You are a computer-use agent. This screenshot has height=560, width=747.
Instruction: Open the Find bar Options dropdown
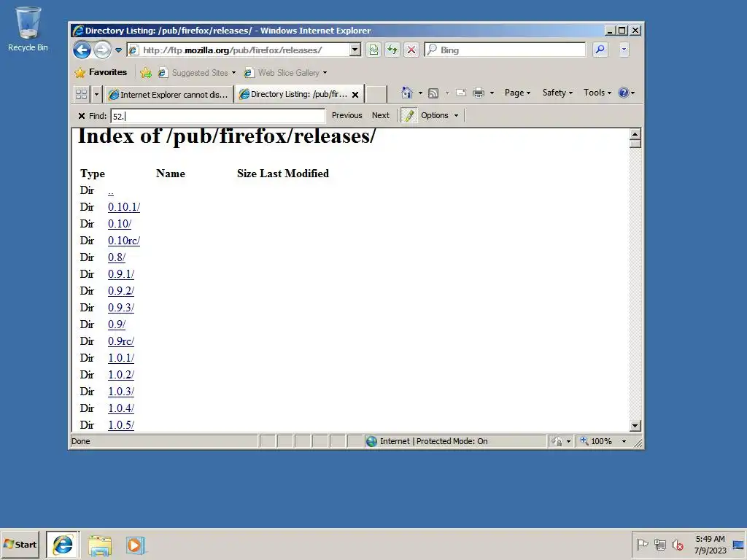click(x=439, y=115)
